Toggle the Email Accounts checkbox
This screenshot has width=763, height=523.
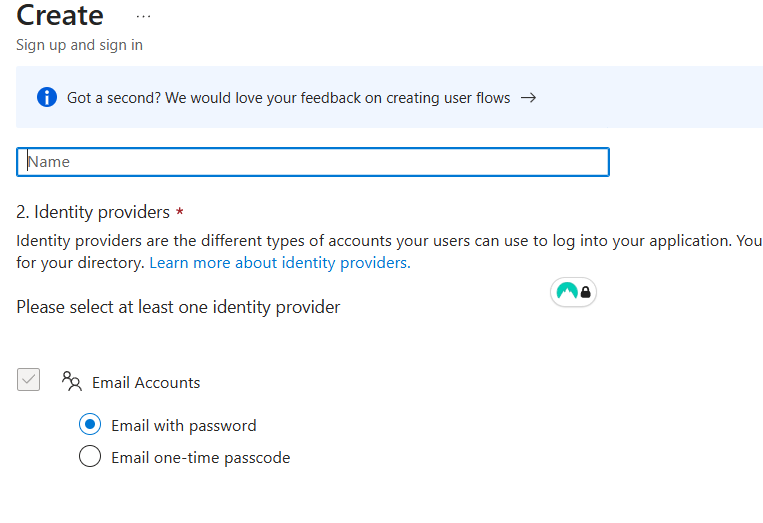[28, 379]
